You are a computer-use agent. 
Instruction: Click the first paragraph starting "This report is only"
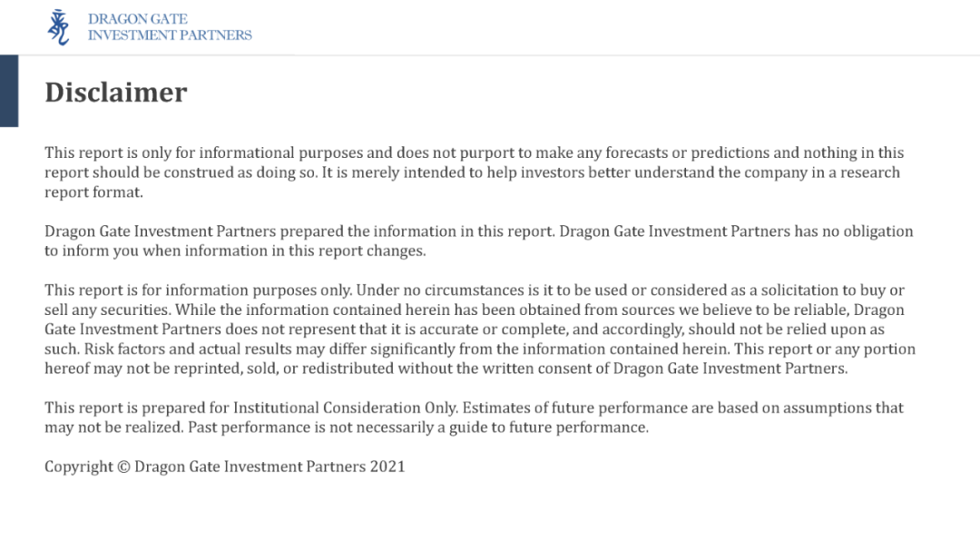click(x=474, y=153)
